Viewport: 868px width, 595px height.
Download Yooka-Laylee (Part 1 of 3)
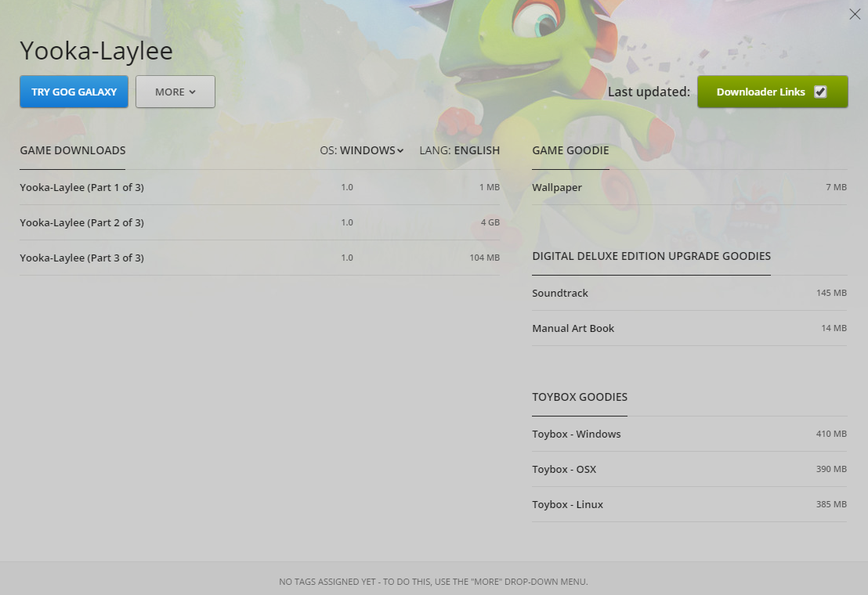coord(259,187)
